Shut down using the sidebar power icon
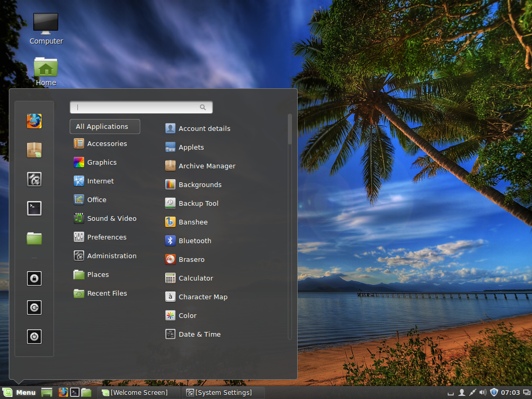The width and height of the screenshot is (532, 399). (34, 336)
